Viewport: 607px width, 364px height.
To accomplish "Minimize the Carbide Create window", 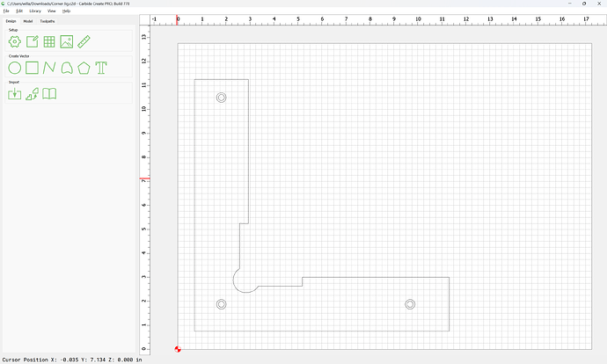I will point(570,4).
